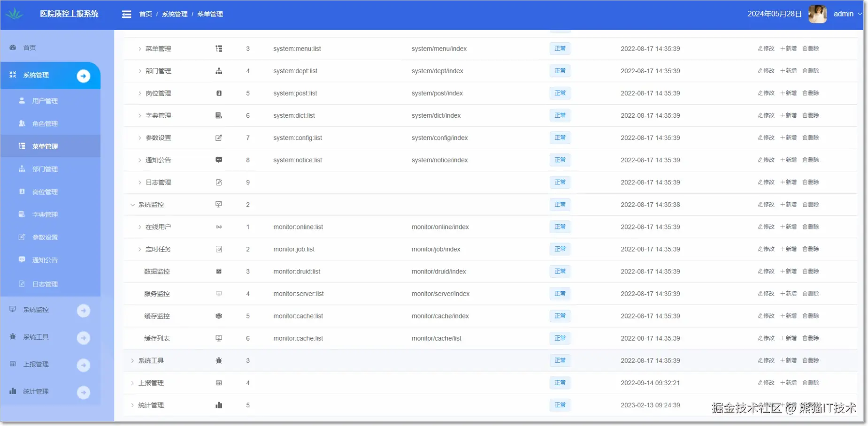Click 新增 for the 部门管理 row

pos(789,71)
